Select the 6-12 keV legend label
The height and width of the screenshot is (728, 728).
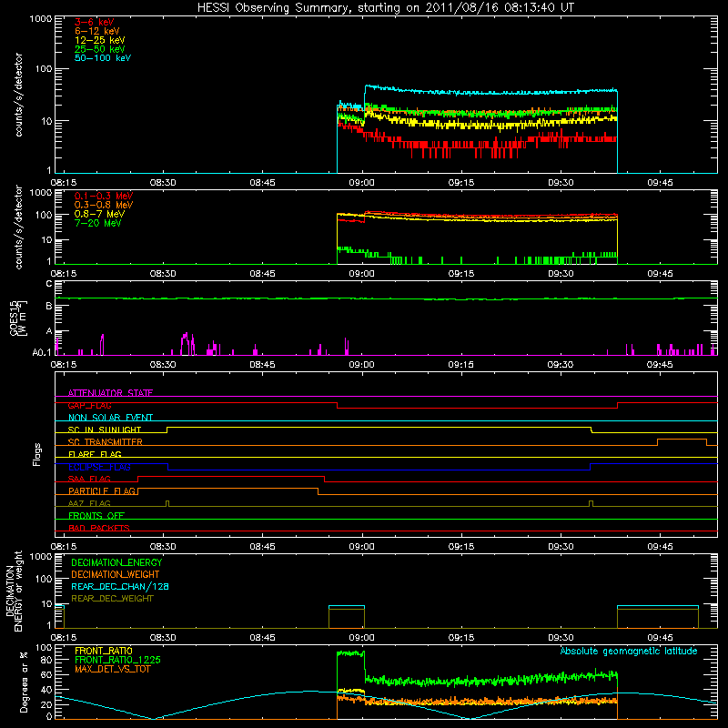[x=97, y=31]
